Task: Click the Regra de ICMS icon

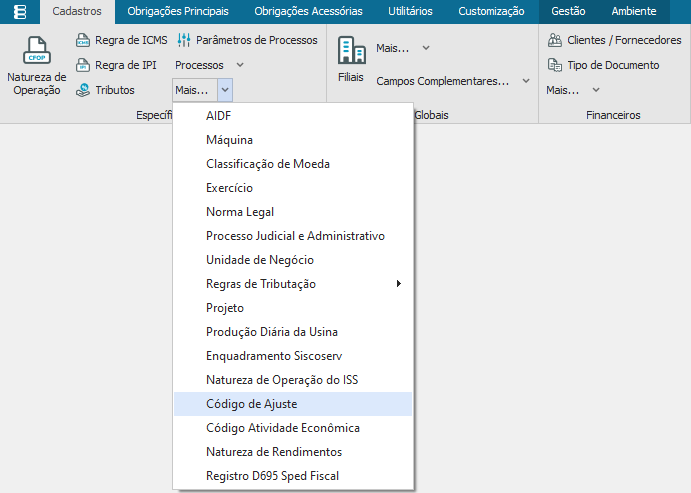Action: [83, 41]
